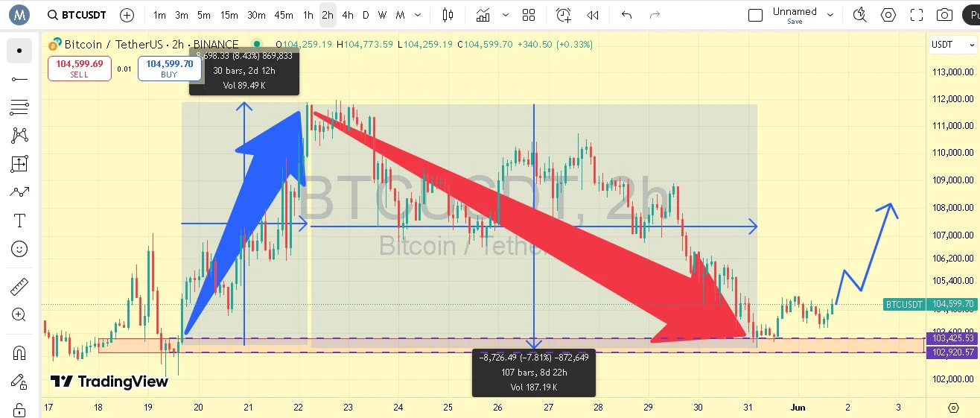
Task: Toggle lock all drawing tools
Action: pyautogui.click(x=19, y=409)
